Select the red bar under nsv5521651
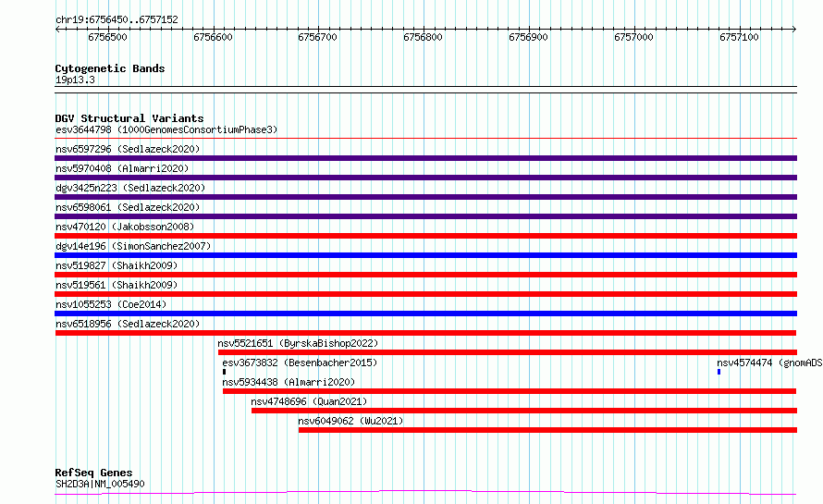 coord(508,352)
